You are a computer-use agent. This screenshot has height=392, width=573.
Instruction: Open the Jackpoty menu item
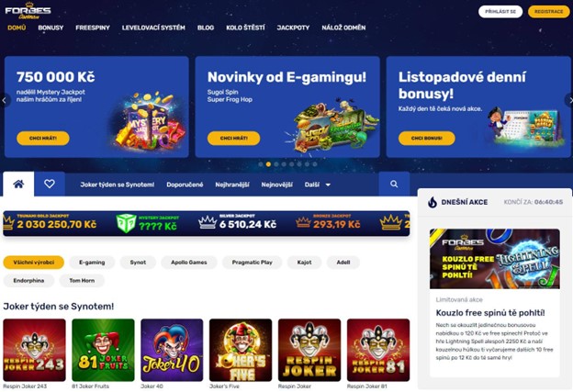[293, 28]
